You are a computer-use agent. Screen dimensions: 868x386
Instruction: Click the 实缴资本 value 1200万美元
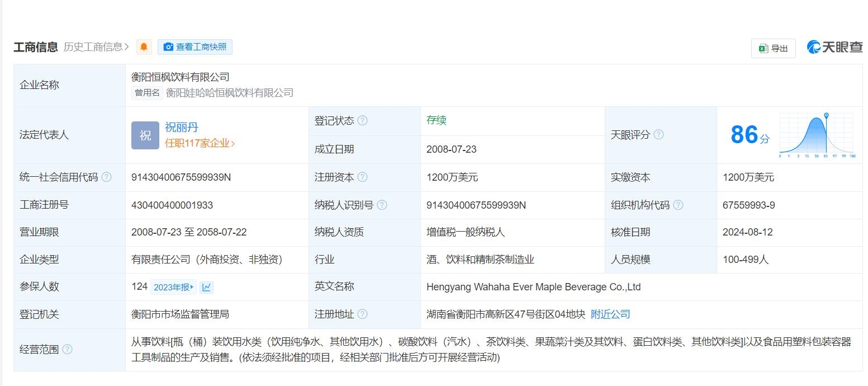748,177
